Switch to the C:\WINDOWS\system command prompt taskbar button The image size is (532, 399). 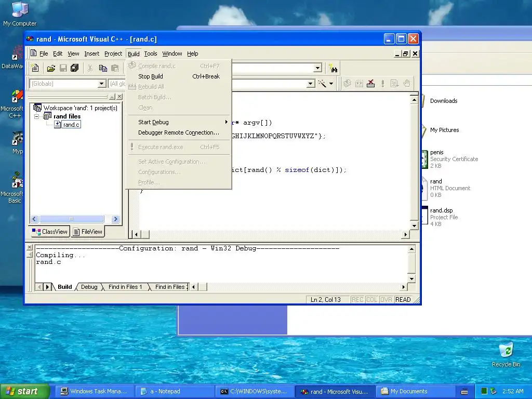click(x=254, y=392)
